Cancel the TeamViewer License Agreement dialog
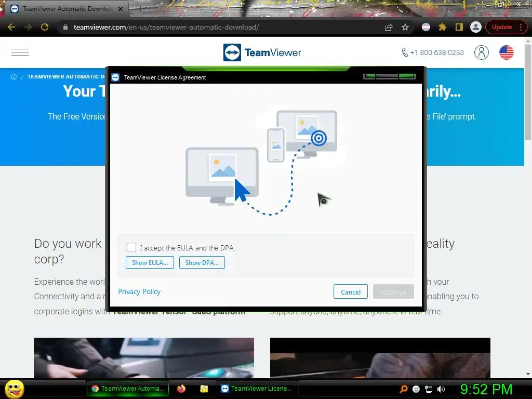 351,292
